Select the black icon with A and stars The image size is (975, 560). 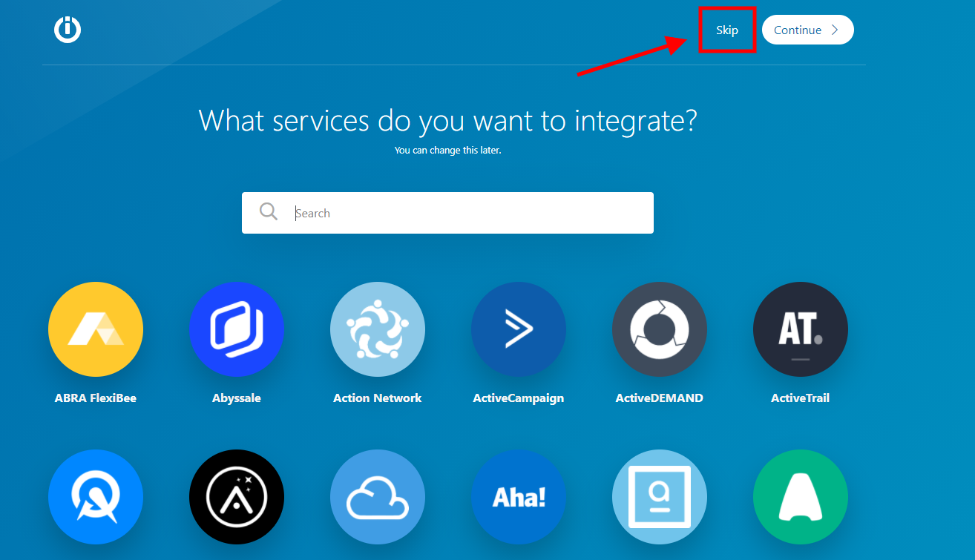237,497
